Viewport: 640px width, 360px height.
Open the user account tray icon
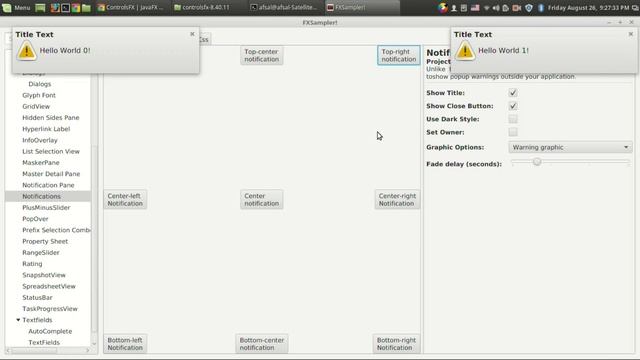click(453, 8)
